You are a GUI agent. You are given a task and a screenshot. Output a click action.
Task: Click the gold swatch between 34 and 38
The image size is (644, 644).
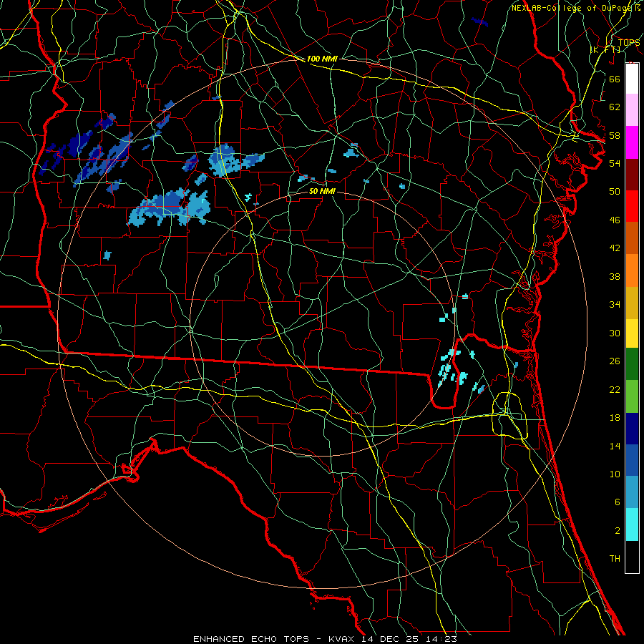[632, 303]
